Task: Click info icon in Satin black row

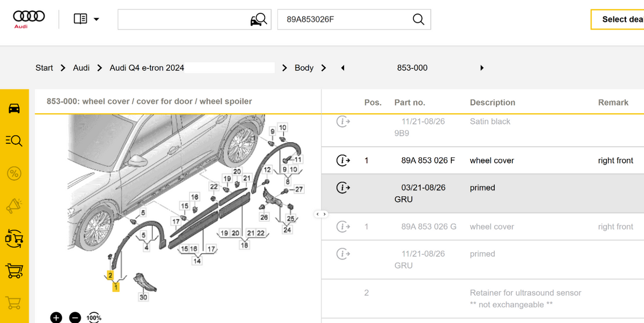Action: click(343, 121)
